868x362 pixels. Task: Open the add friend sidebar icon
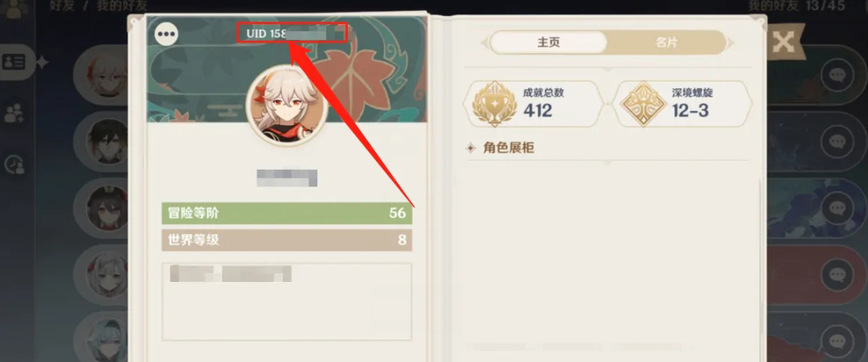(x=14, y=113)
